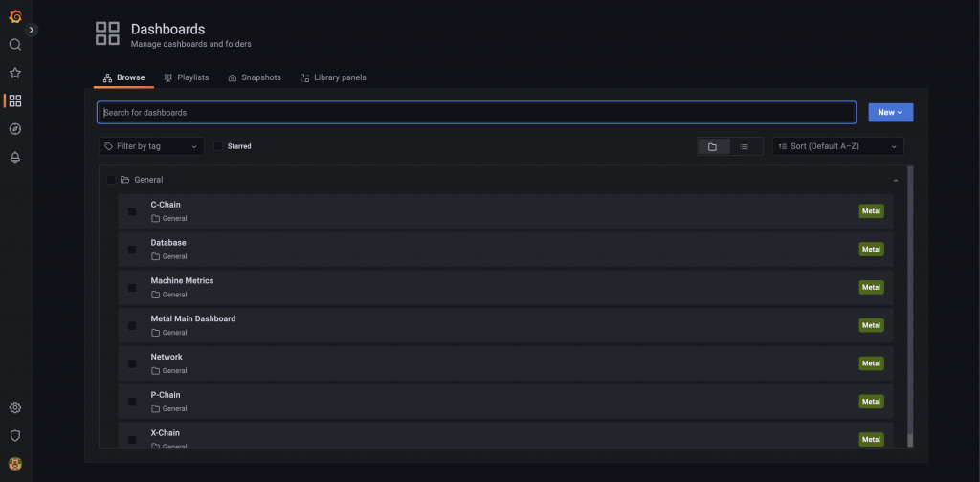Click the New button
This screenshot has width=980, height=482.
click(891, 113)
